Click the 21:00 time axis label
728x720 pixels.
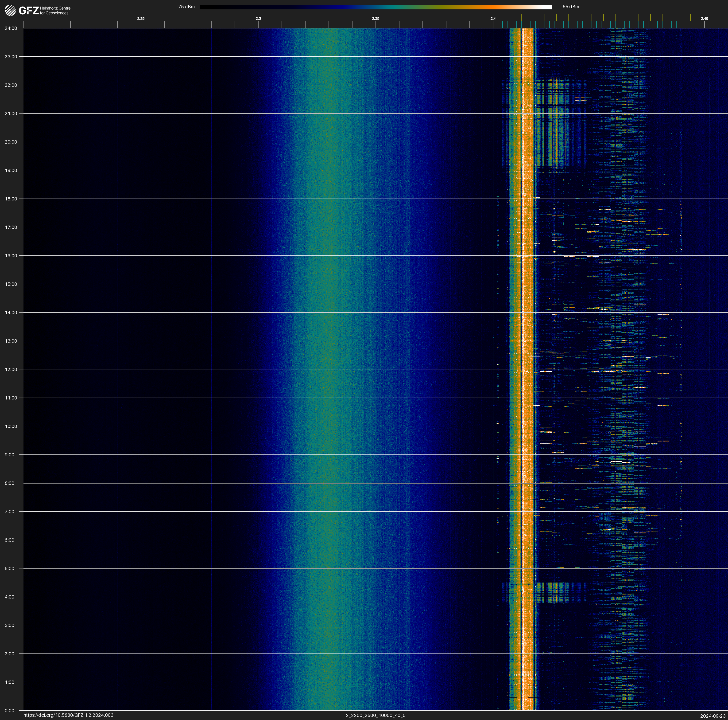coord(11,113)
